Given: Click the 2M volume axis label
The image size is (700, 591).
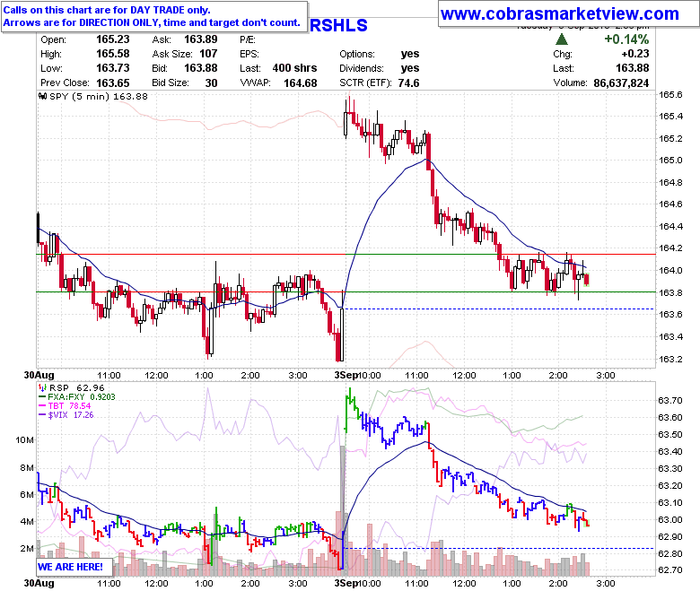Looking at the screenshot, I should (27, 548).
